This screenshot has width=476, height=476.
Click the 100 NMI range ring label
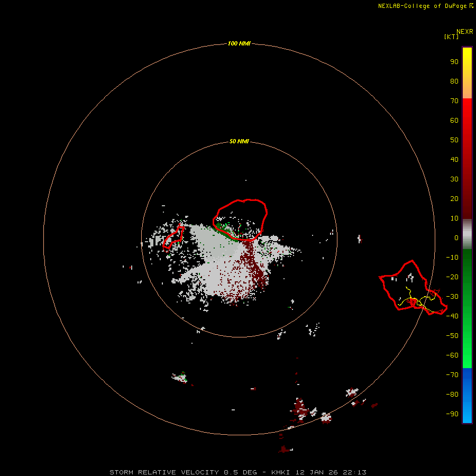coord(239,43)
